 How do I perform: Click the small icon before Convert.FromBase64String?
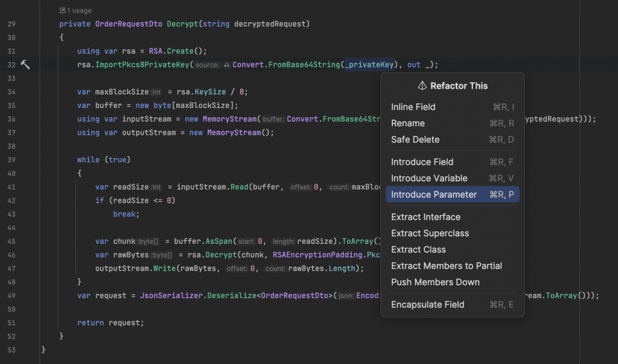pyautogui.click(x=227, y=65)
